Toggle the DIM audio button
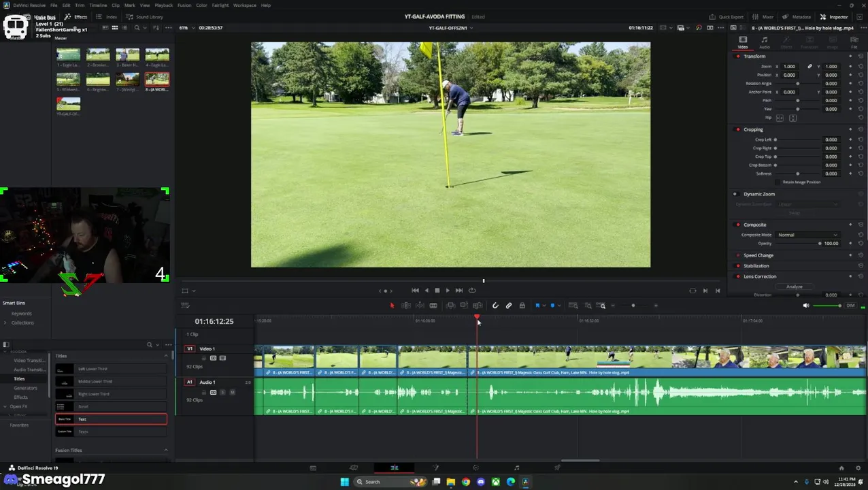868x490 pixels. (850, 306)
